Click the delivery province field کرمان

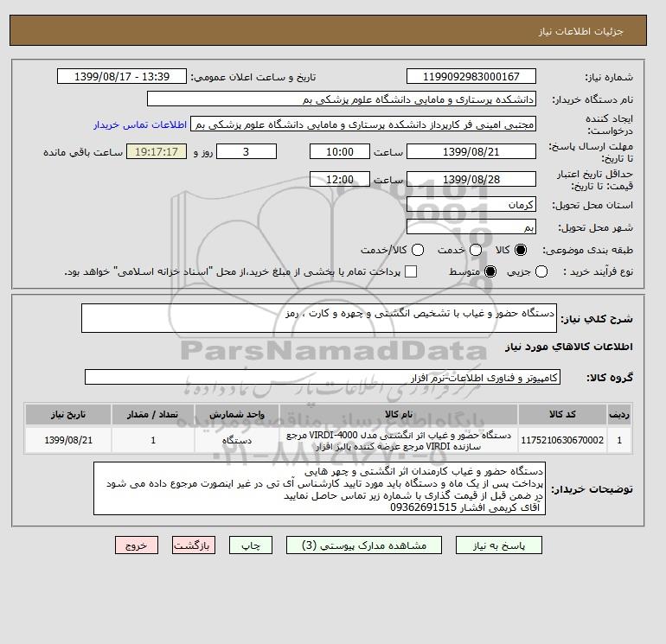(x=471, y=205)
